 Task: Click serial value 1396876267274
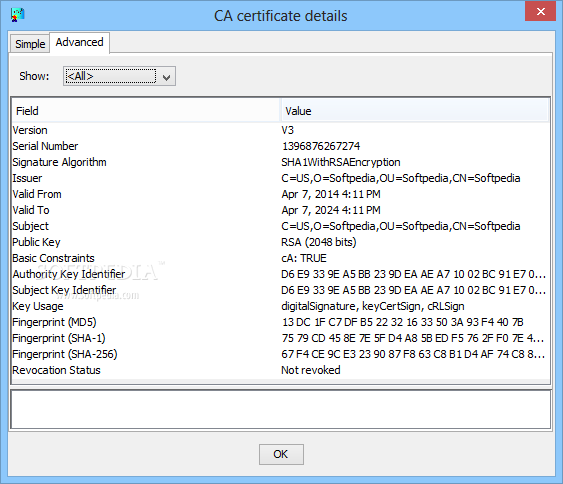[x=321, y=146]
